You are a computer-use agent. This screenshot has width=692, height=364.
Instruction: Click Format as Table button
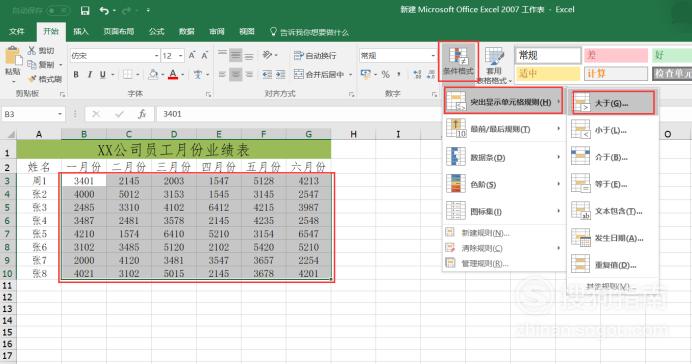tap(494, 65)
